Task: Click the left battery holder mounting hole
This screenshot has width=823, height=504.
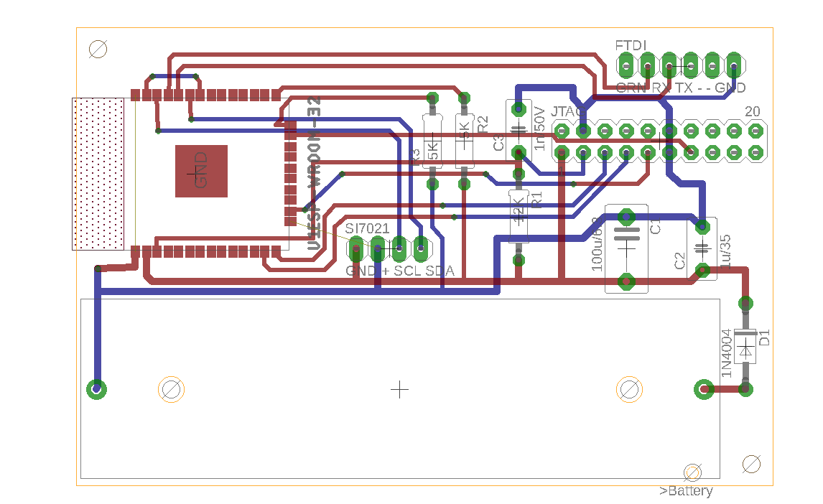Action: point(171,389)
